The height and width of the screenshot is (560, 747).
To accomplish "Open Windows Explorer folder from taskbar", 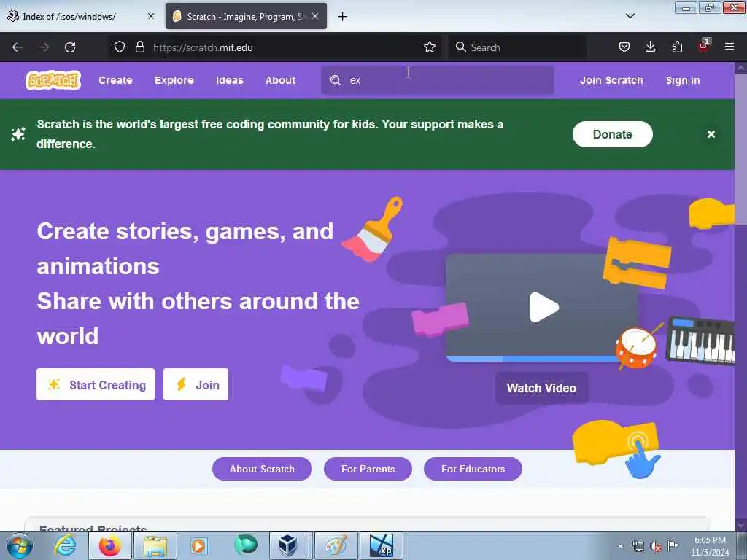I will pyautogui.click(x=155, y=546).
